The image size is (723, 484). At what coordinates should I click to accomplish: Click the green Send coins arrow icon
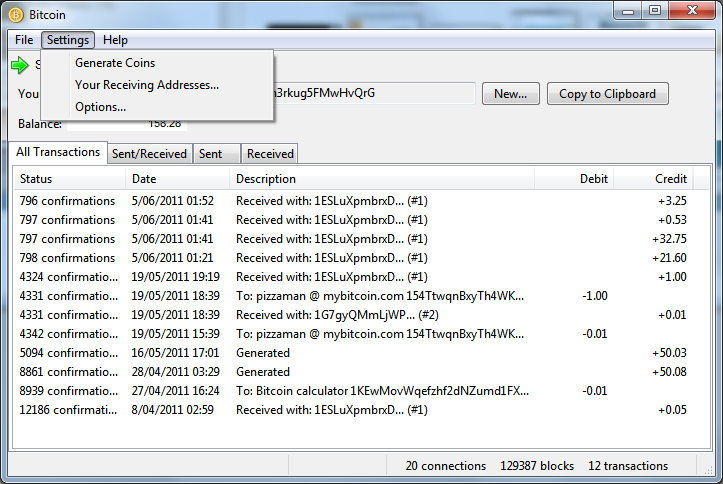pyautogui.click(x=20, y=65)
